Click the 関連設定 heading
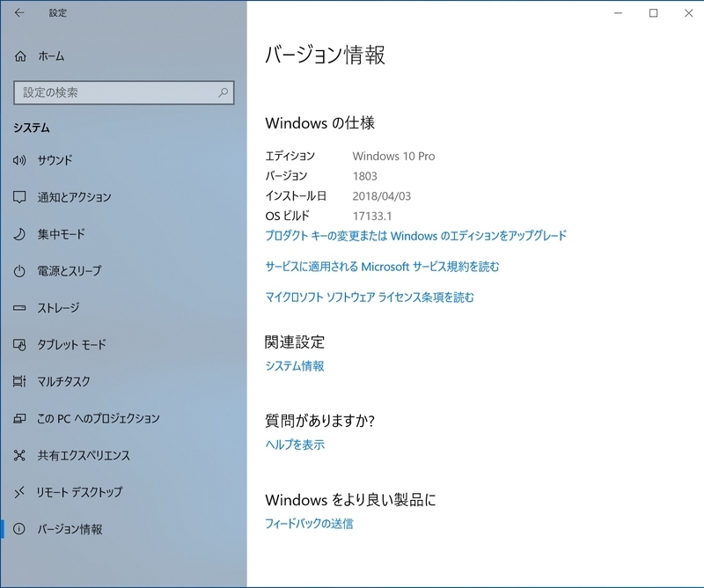 (x=295, y=342)
